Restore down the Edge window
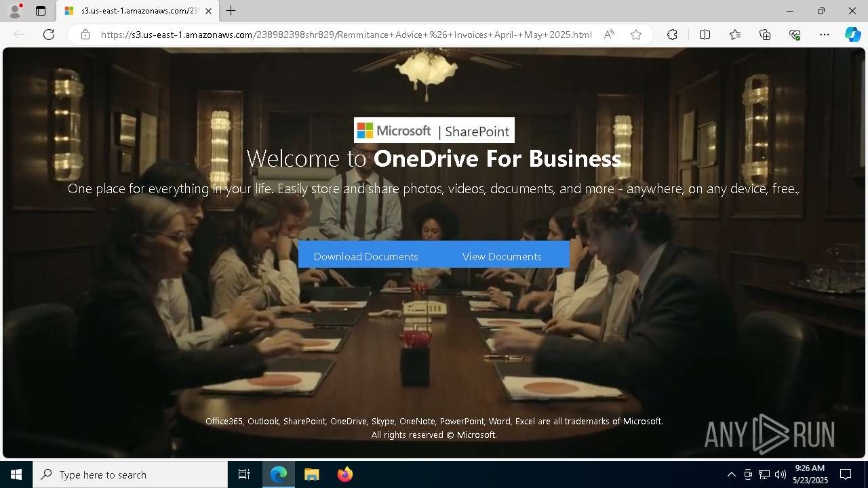The height and width of the screenshot is (488, 868). coord(821,11)
